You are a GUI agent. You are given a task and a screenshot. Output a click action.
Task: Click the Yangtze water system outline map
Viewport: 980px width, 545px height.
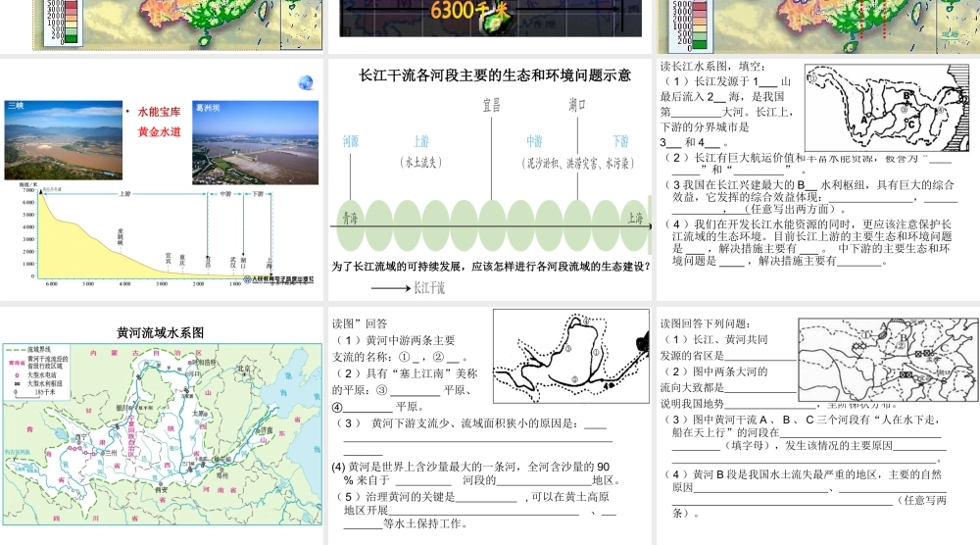tap(886, 108)
